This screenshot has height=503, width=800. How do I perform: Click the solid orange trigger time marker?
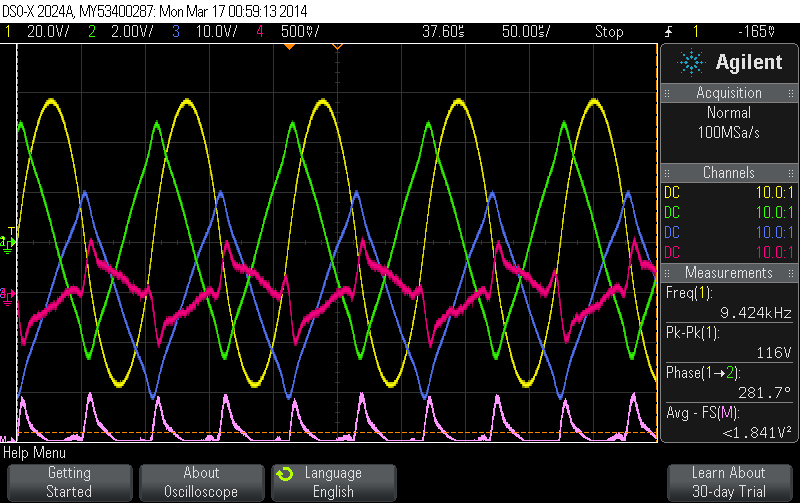pos(289,46)
